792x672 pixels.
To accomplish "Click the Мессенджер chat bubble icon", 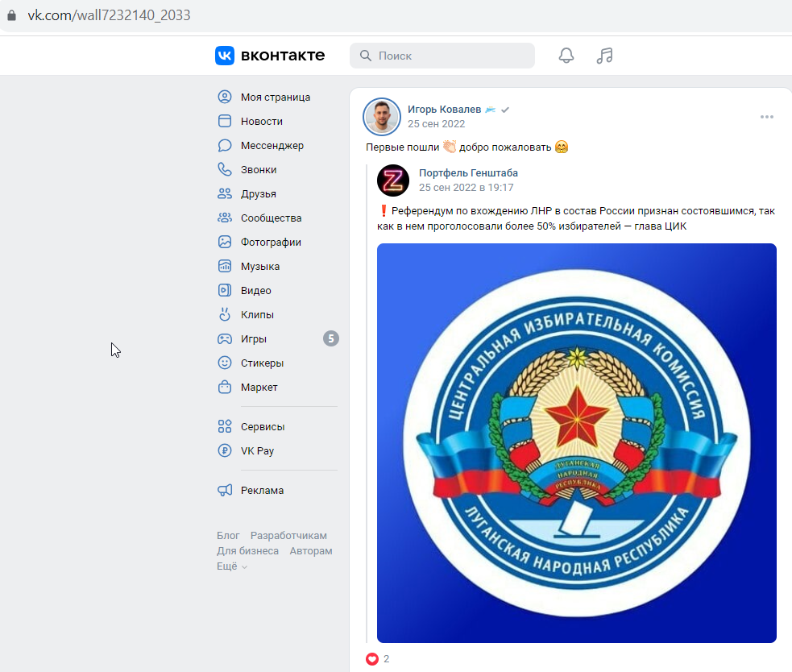I will (x=225, y=146).
